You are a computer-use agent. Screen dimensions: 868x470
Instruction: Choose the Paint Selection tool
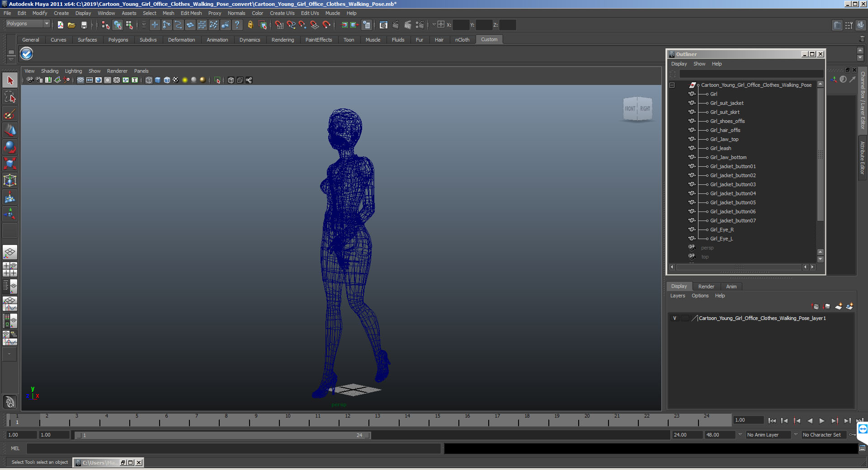(x=10, y=114)
